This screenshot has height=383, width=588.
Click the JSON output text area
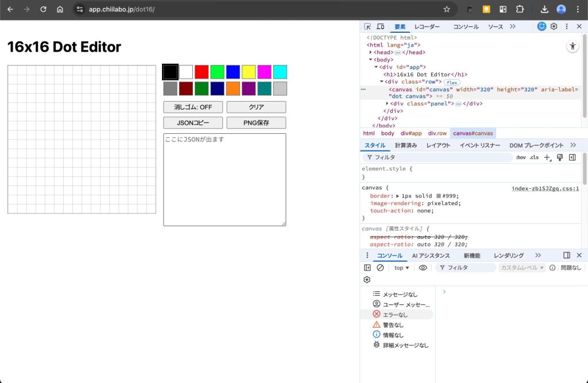(x=224, y=178)
